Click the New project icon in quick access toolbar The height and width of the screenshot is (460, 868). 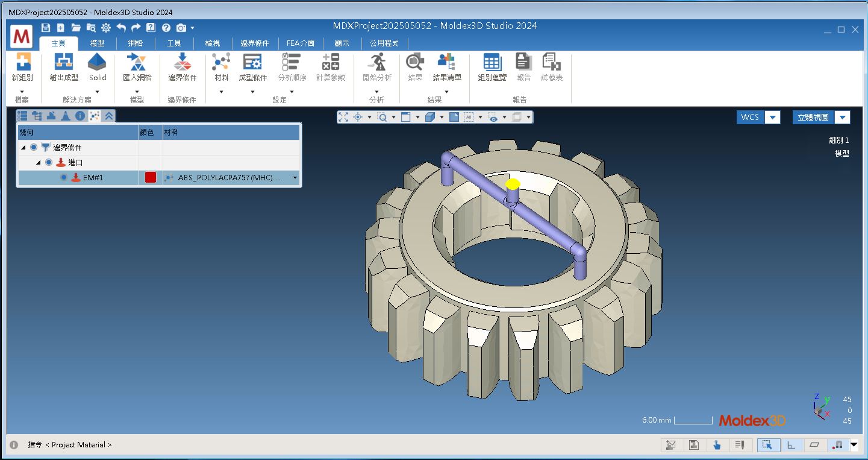61,28
